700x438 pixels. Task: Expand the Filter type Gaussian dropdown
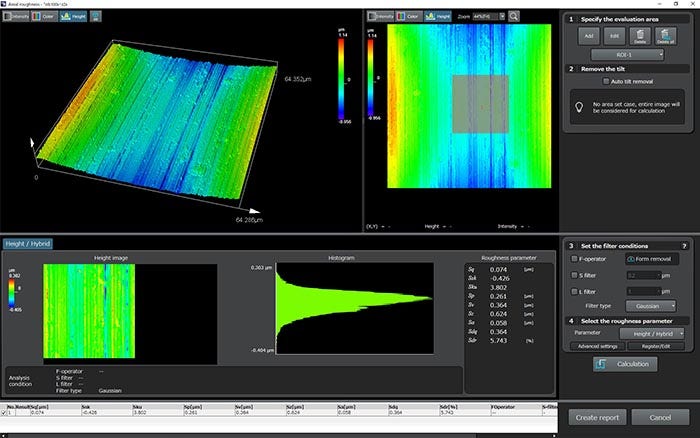(x=651, y=305)
